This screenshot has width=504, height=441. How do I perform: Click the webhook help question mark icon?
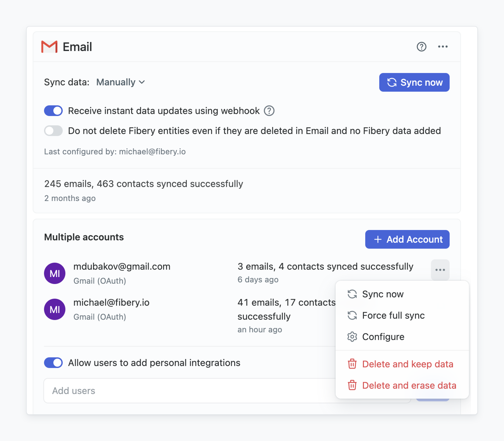coord(269,111)
